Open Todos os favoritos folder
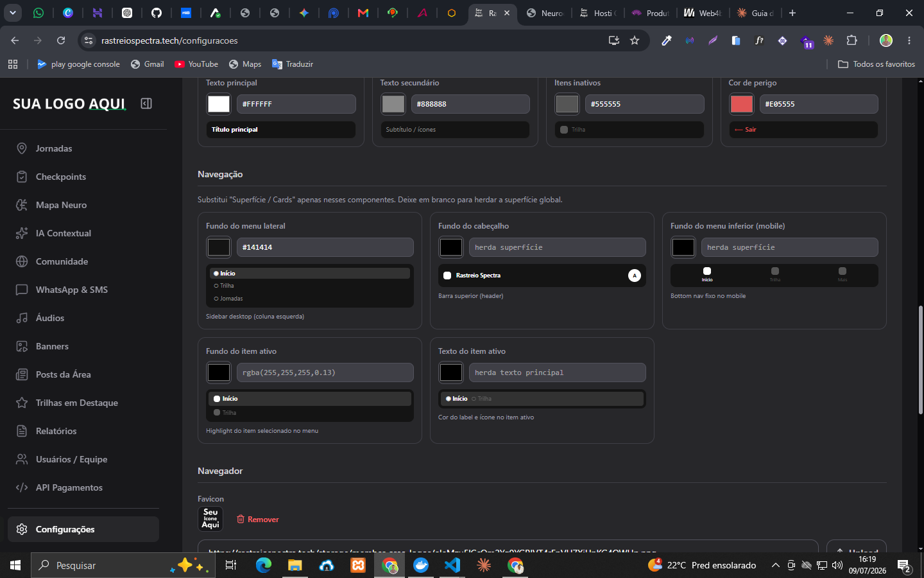Screen dimensions: 924x578 [877, 64]
